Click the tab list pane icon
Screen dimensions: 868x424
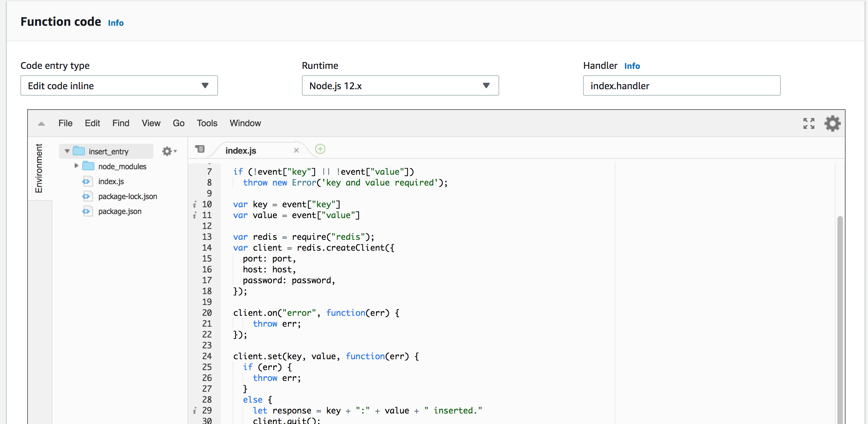[200, 149]
